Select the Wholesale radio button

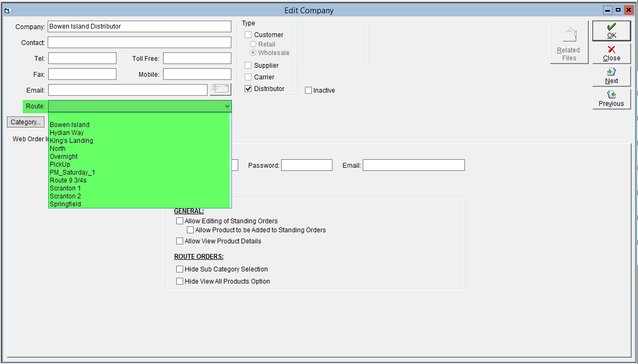(253, 53)
